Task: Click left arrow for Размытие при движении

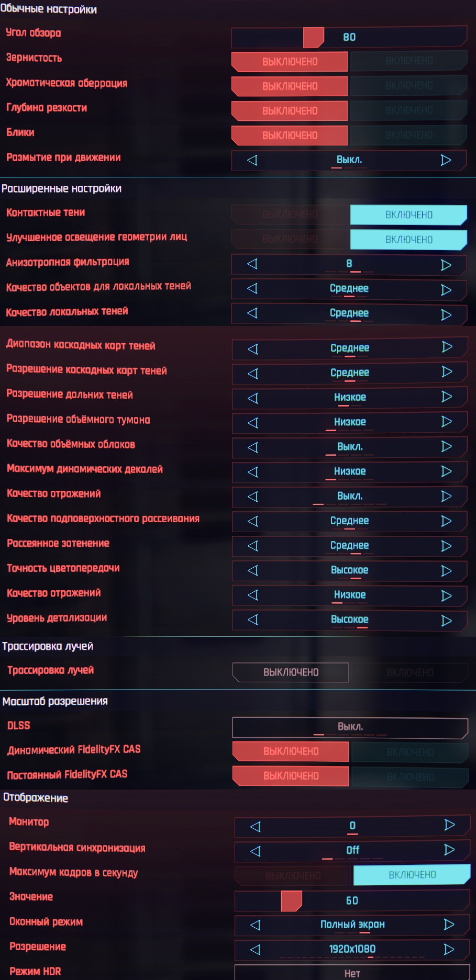Action: [252, 160]
